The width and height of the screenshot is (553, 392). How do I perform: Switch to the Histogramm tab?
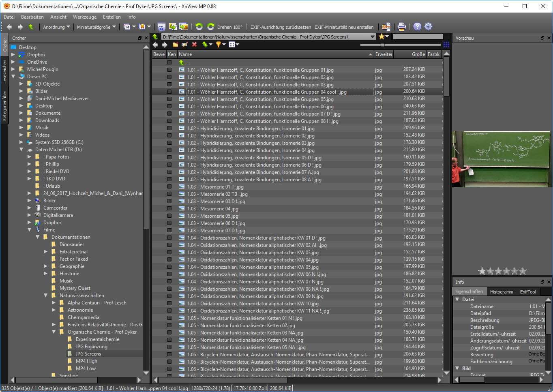click(501, 292)
